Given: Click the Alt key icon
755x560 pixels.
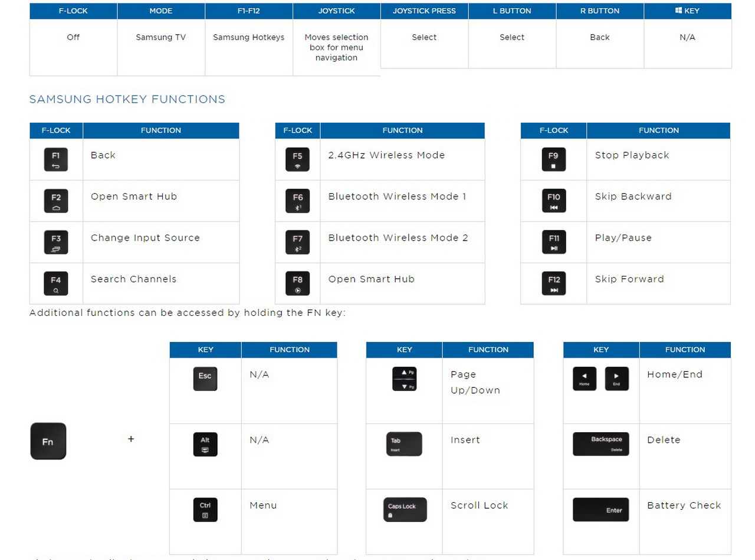Looking at the screenshot, I should [205, 444].
